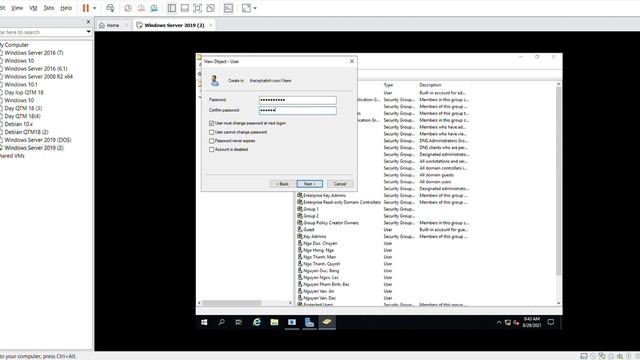Image resolution: width=640 pixels, height=360 pixels.
Task: Select Windows Server 2016 (6.1) in library
Action: point(36,69)
